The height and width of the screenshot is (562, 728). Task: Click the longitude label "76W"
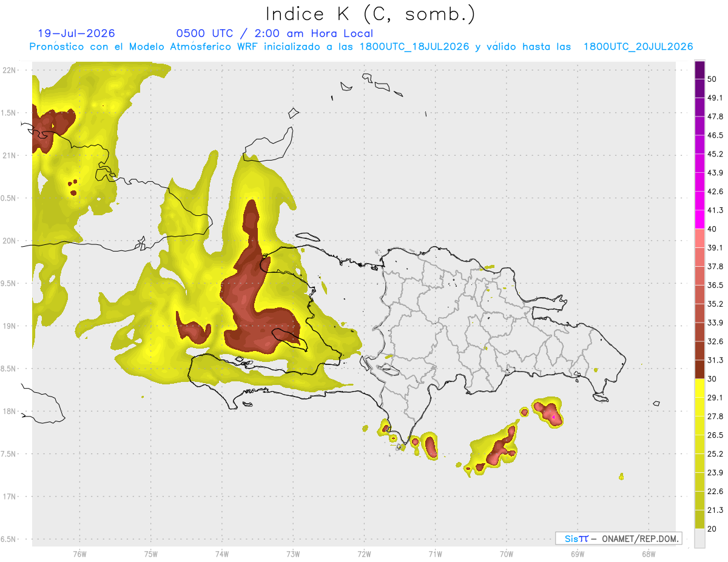pyautogui.click(x=79, y=554)
